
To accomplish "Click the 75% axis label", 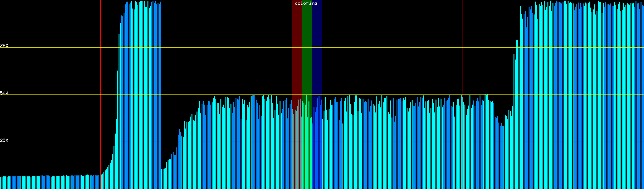I will pos(4,46).
